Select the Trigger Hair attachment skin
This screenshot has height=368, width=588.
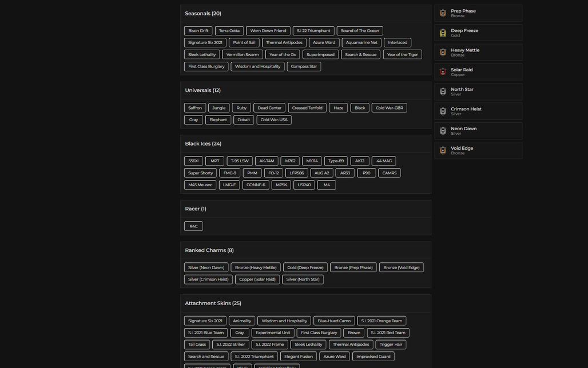(x=391, y=345)
